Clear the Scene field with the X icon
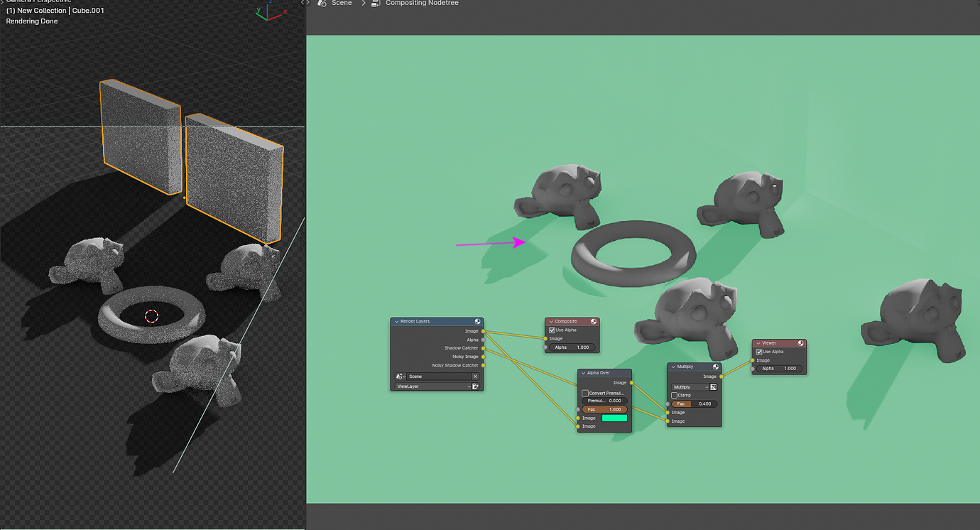Screen dimensions: 980x530 point(476,377)
